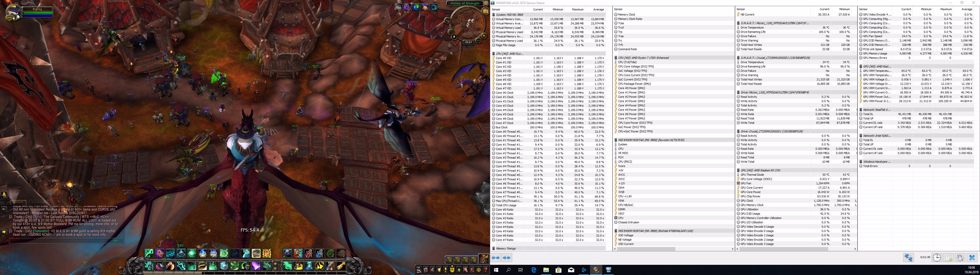Open HWiNFO settings gear button
Viewport: 980px width, 275px height.
coord(960,257)
